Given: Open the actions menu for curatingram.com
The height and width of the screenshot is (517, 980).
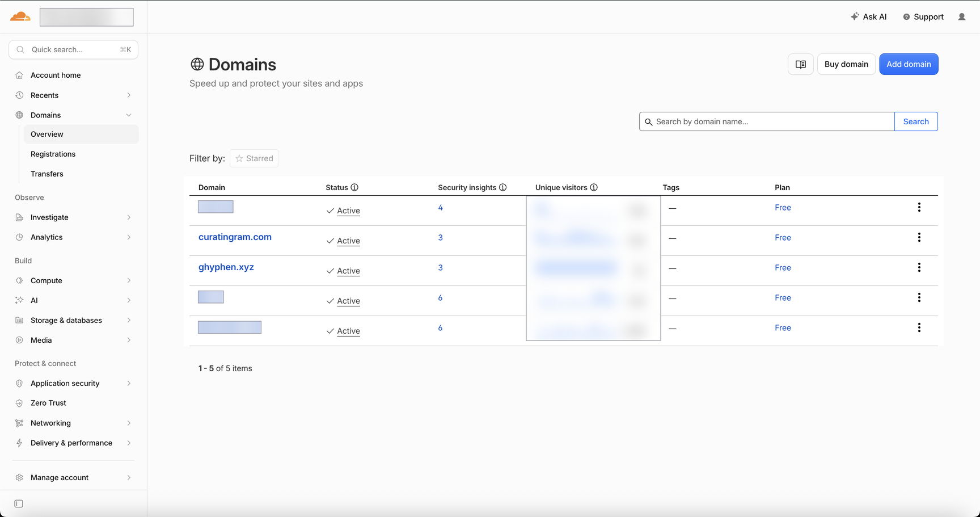Looking at the screenshot, I should 919,237.
